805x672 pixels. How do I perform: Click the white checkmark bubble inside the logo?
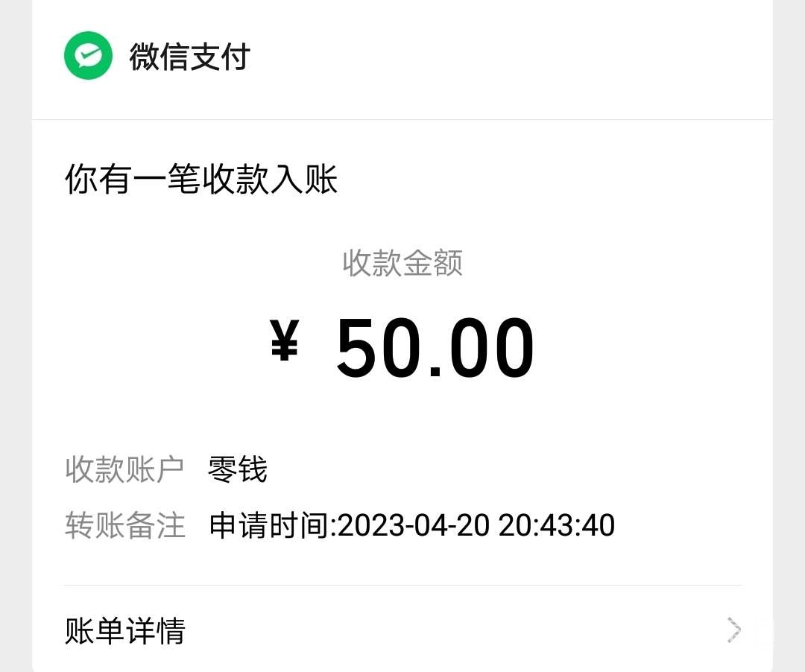coord(88,55)
